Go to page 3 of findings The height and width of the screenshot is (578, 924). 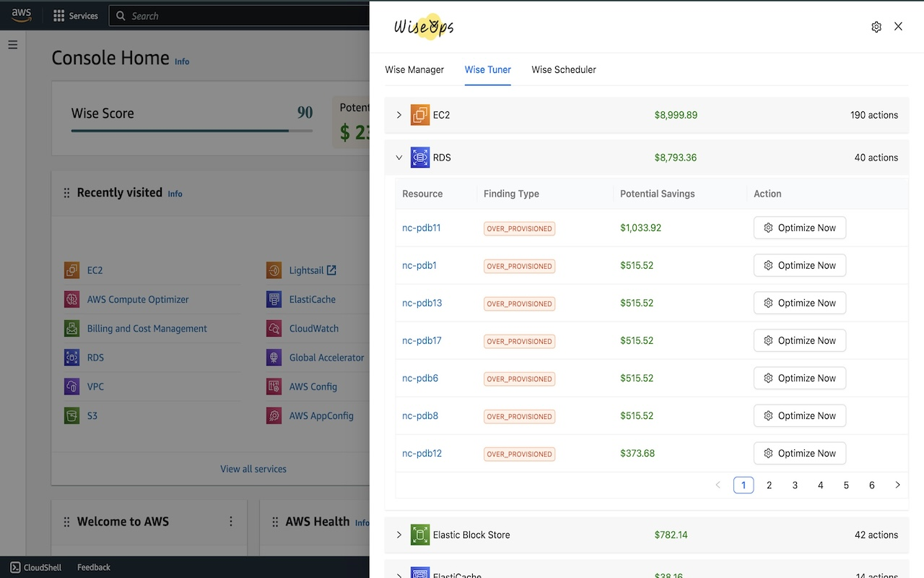coord(795,485)
